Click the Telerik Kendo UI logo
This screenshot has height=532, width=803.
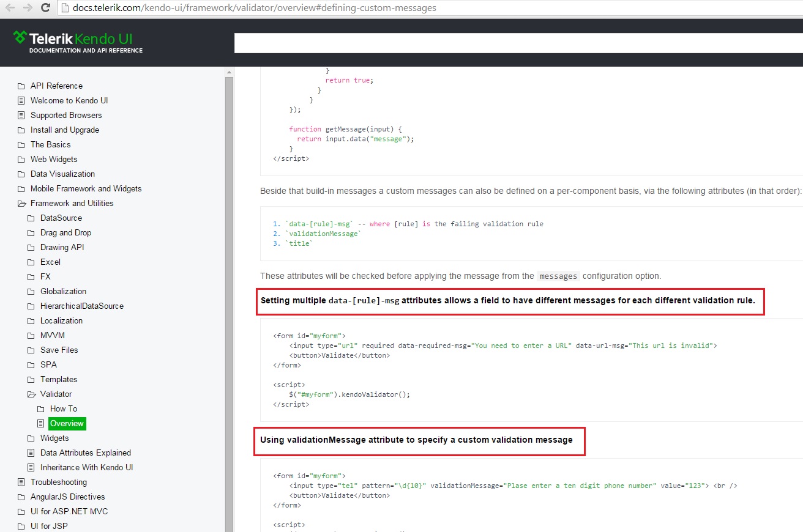(x=78, y=42)
